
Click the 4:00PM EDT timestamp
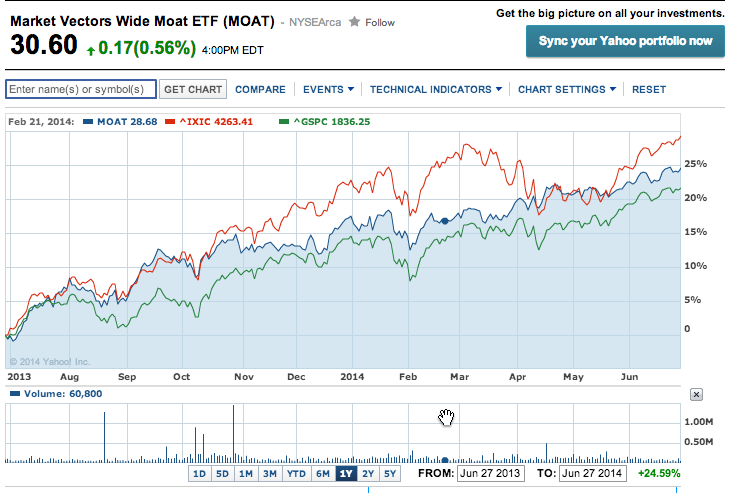[232, 50]
